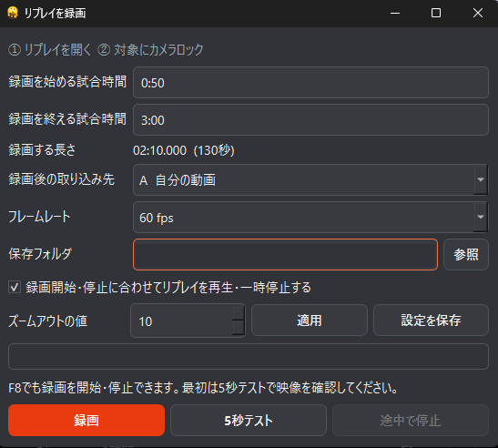Image resolution: width=498 pixels, height=448 pixels.
Task: Click step ② 対象にカメラロック text
Action: pyautogui.click(x=150, y=49)
